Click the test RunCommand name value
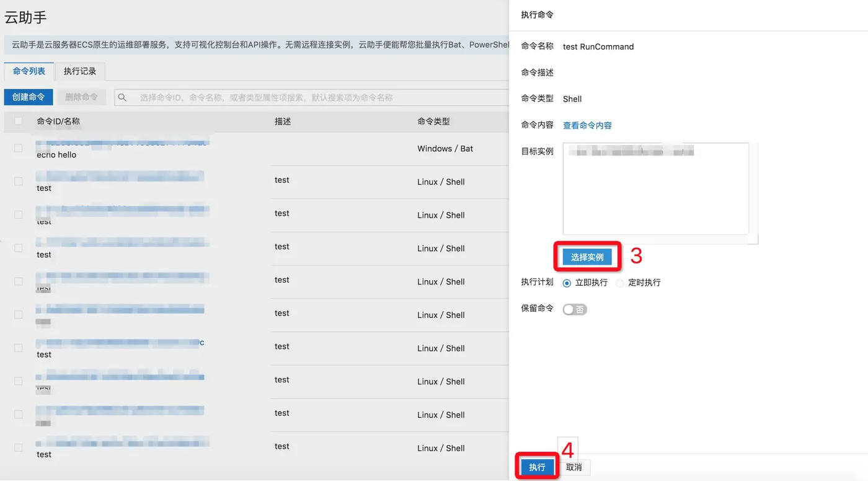This screenshot has width=868, height=481. pos(598,46)
